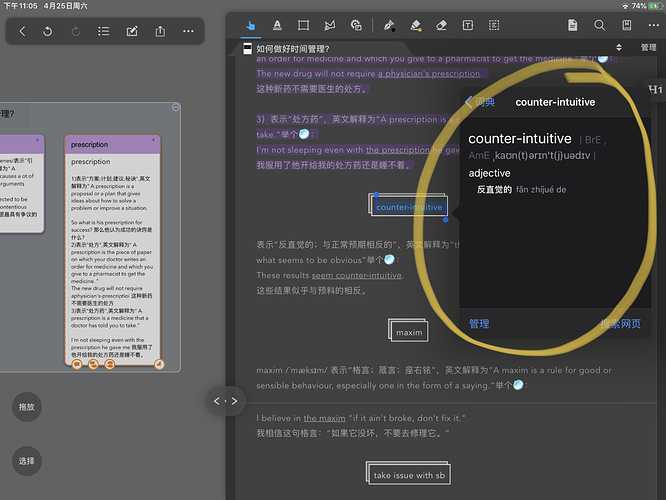Open mind map more options menu
Image resolution: width=666 pixels, height=500 pixels.
[188, 31]
